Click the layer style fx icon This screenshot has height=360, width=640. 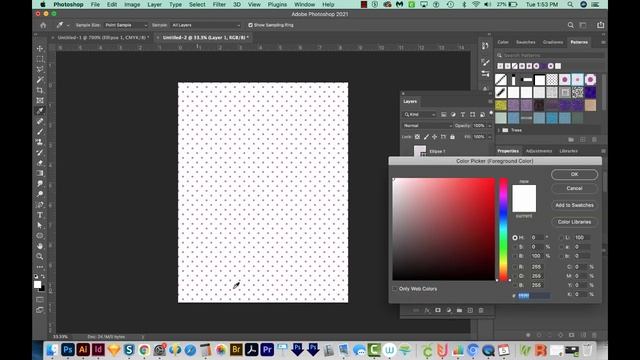427,310
